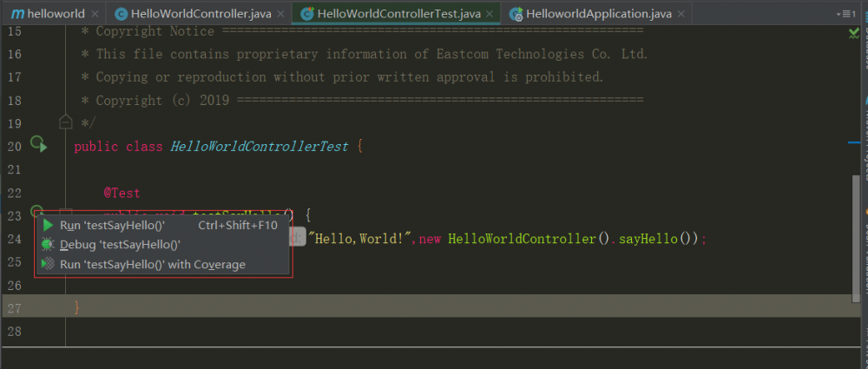Click the @Test annotation on line 22
Viewport: 868px width, 369px height.
point(122,193)
